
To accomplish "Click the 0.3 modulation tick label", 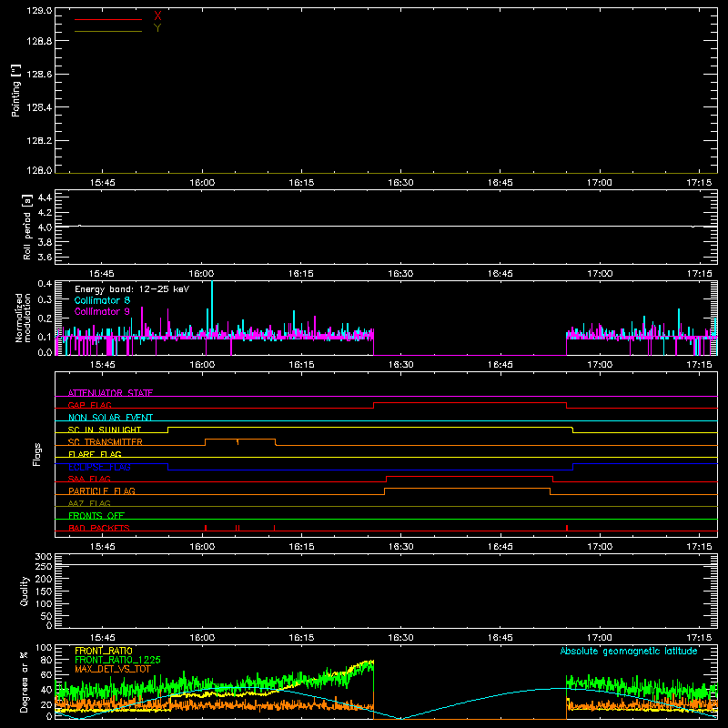I will point(45,299).
